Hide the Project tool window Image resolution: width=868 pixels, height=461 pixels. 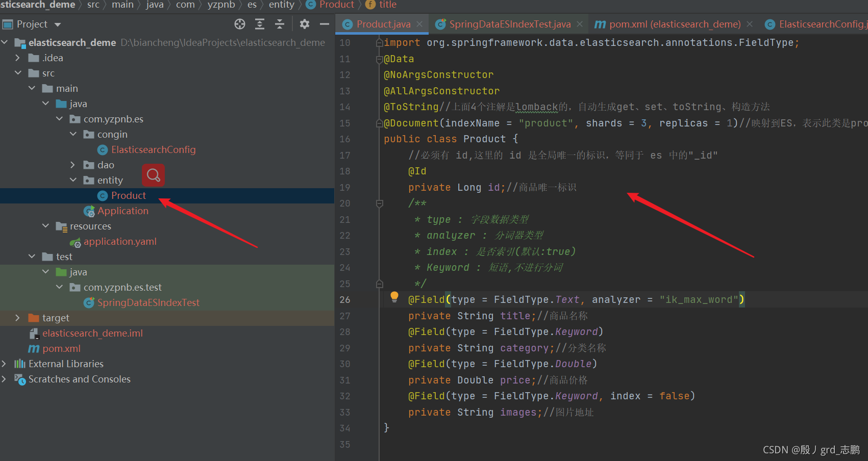325,24
